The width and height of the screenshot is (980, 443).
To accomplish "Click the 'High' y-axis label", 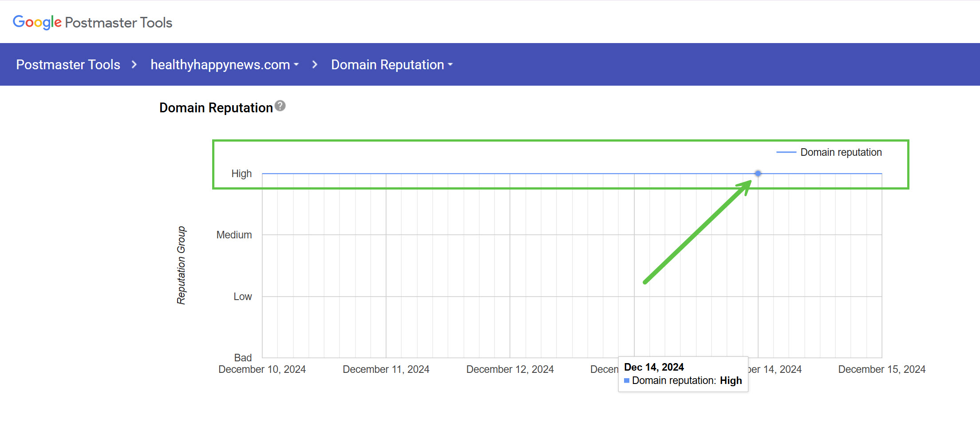I will point(241,174).
